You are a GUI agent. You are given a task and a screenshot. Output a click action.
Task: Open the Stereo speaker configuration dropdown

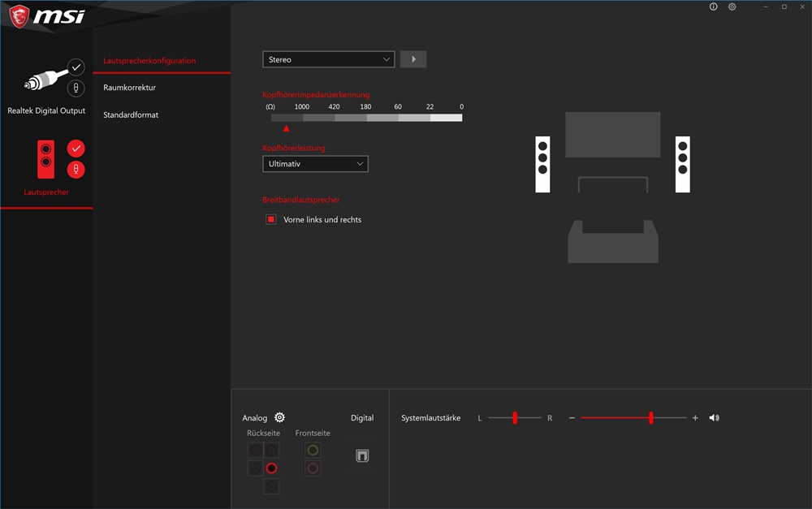pyautogui.click(x=328, y=59)
